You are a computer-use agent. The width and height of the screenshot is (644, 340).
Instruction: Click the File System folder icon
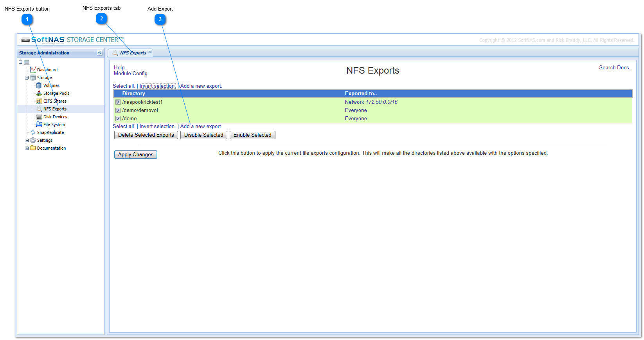click(x=39, y=125)
